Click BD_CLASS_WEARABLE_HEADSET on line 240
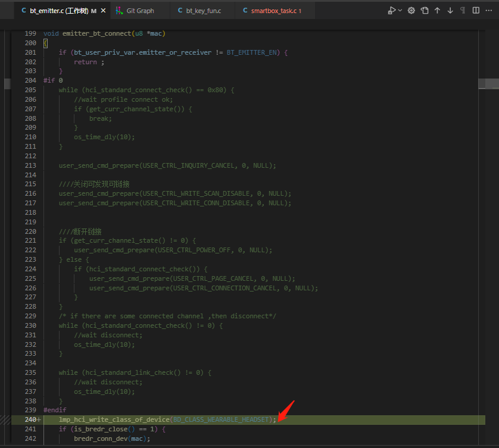Image resolution: width=499 pixels, height=448 pixels. 221,419
